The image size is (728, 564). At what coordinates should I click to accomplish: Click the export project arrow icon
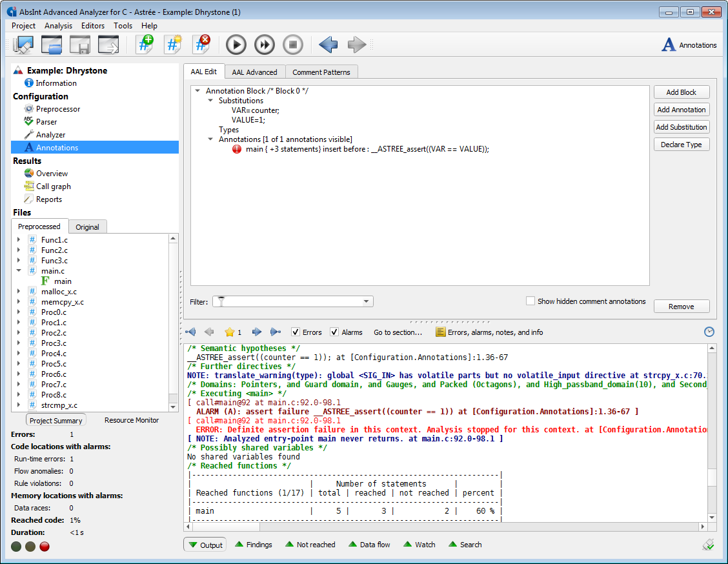click(108, 45)
